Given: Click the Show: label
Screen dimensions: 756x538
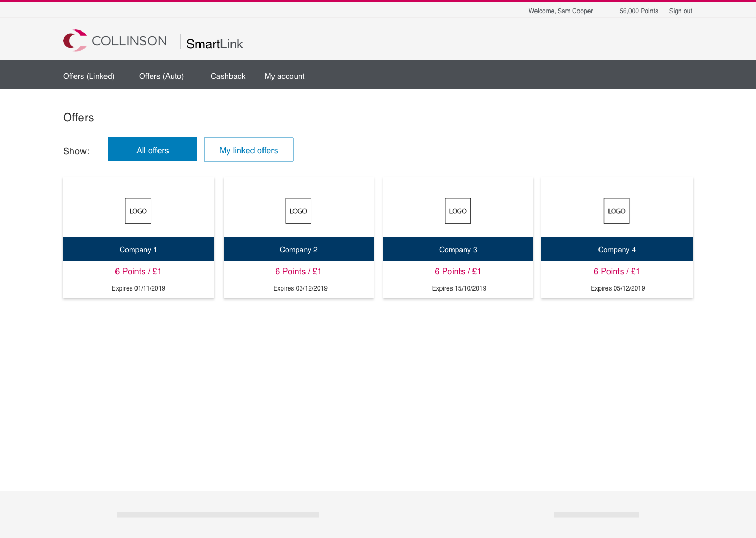Looking at the screenshot, I should tap(76, 151).
